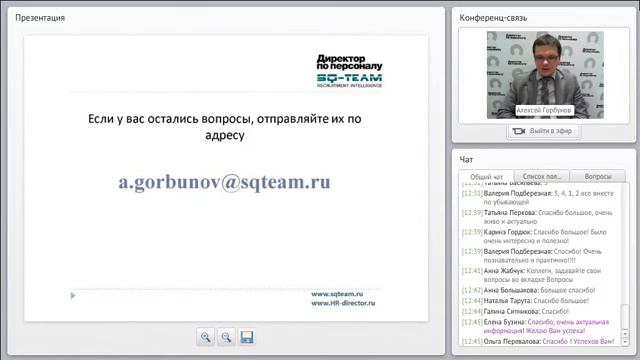
Task: Click the SQ-TEAM logo
Action: 349,80
